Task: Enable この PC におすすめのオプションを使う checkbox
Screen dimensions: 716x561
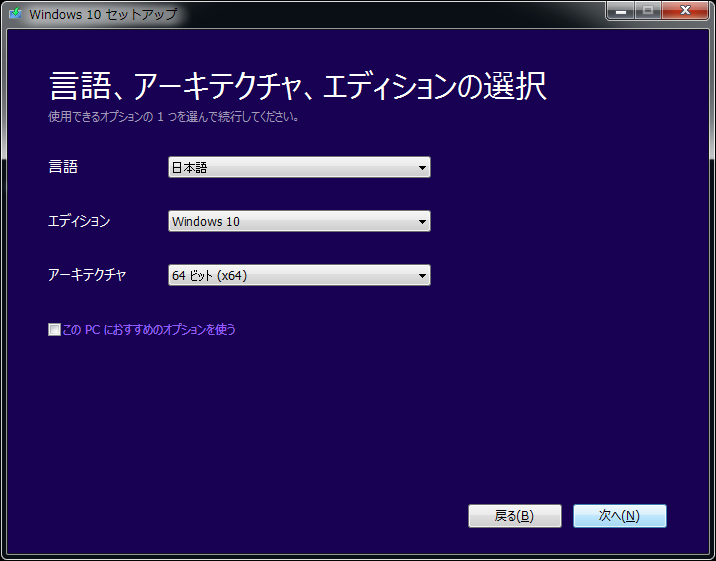Action: coord(54,329)
